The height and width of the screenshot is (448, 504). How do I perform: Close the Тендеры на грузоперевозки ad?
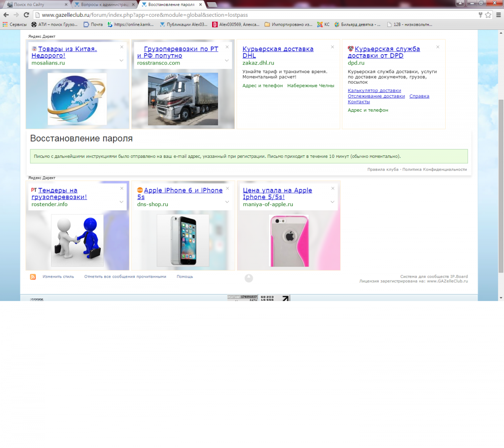(x=122, y=189)
